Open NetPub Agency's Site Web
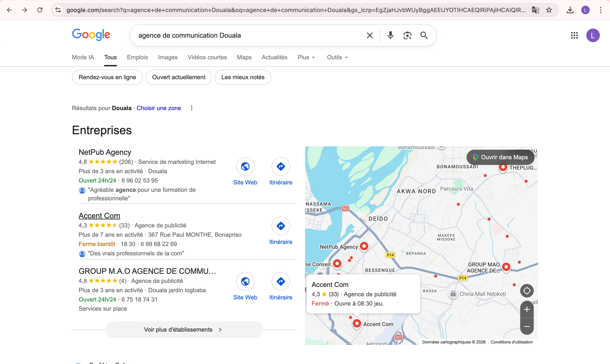Image resolution: width=610 pixels, height=364 pixels. click(x=245, y=166)
